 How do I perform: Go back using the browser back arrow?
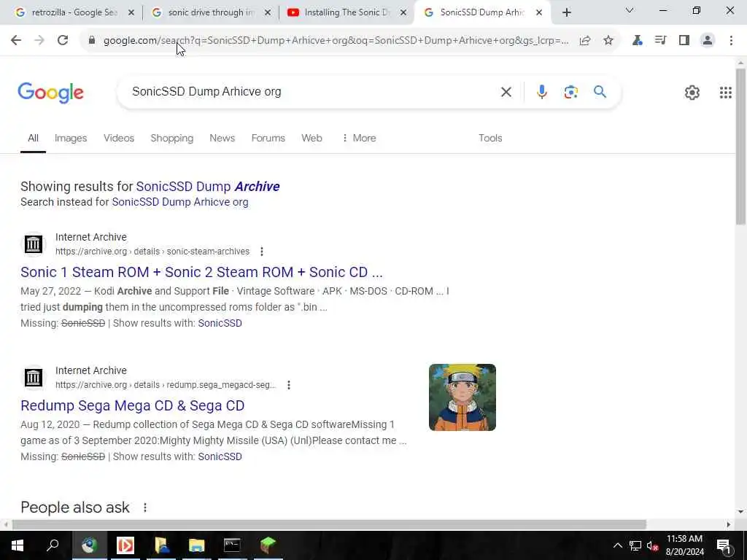click(16, 41)
